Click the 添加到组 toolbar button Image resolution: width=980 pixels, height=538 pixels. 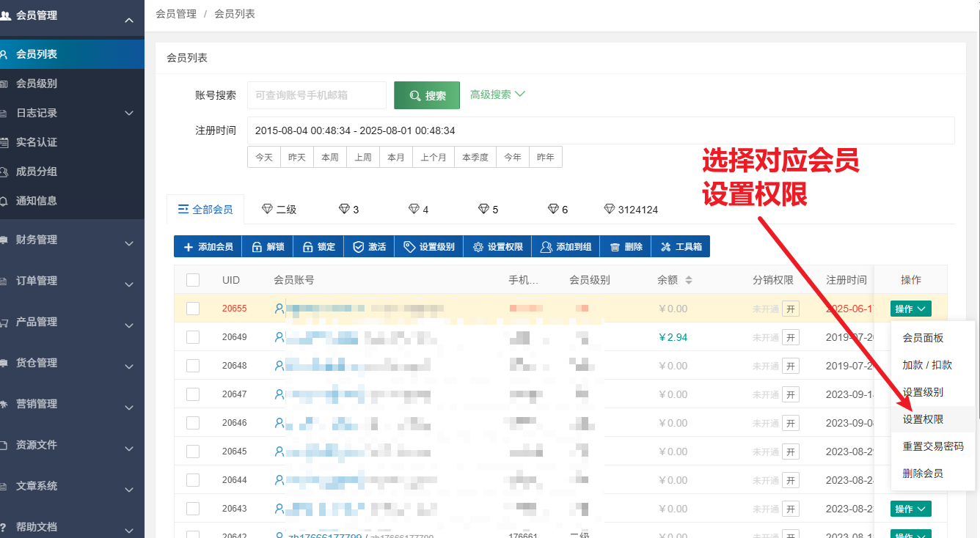(565, 247)
